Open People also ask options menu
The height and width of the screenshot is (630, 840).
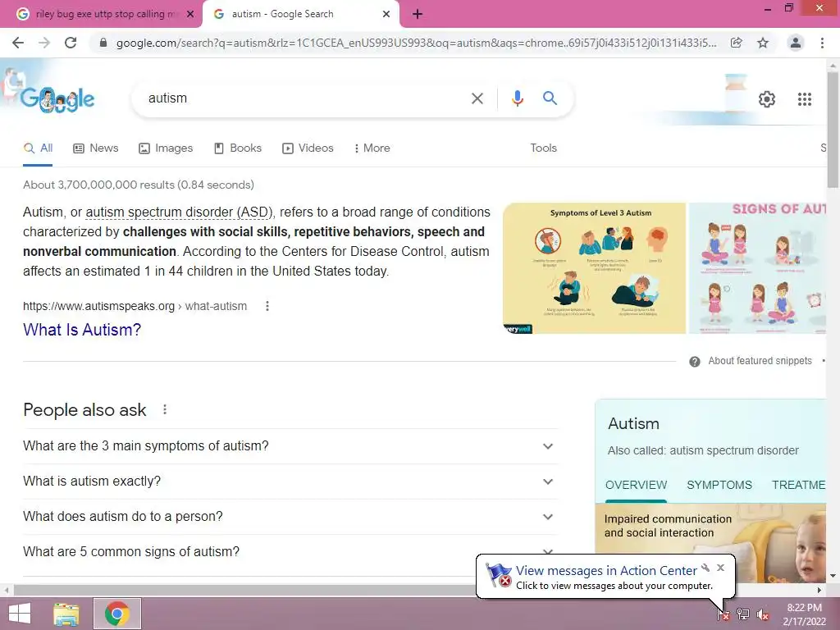pos(165,410)
